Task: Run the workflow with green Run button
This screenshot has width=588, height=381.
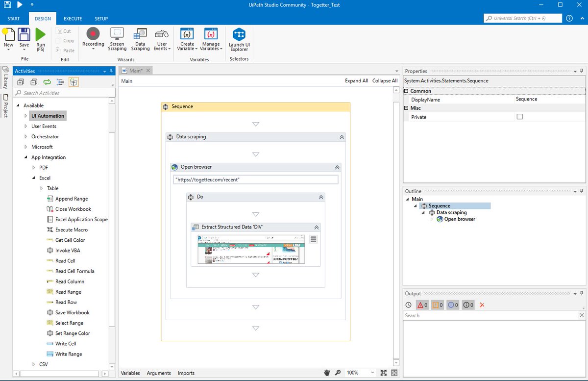Action: click(41, 34)
